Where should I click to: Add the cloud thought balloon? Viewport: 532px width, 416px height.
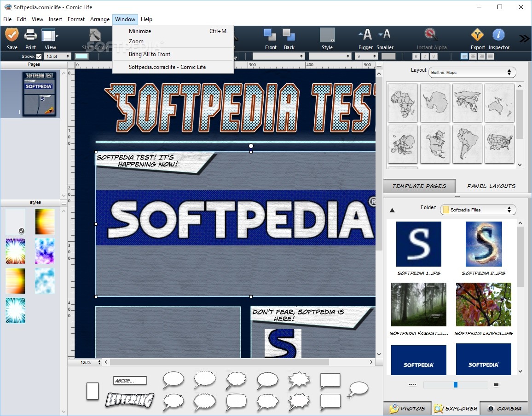point(236,380)
